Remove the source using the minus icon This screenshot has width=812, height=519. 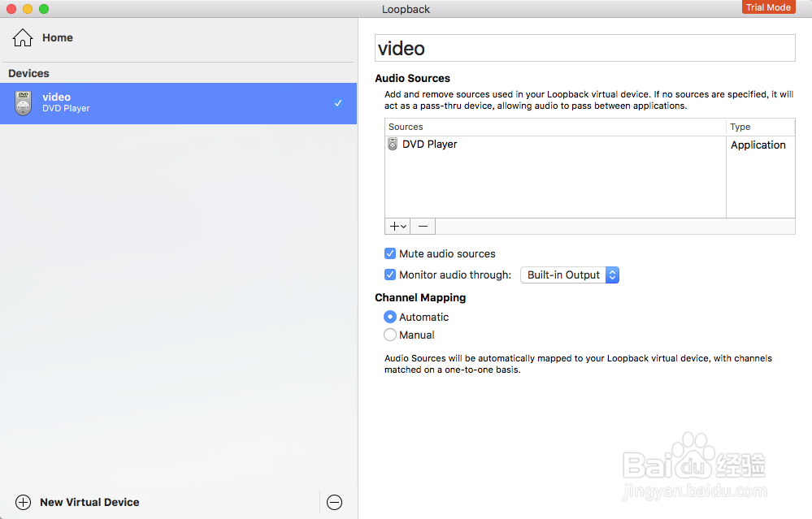[x=422, y=226]
